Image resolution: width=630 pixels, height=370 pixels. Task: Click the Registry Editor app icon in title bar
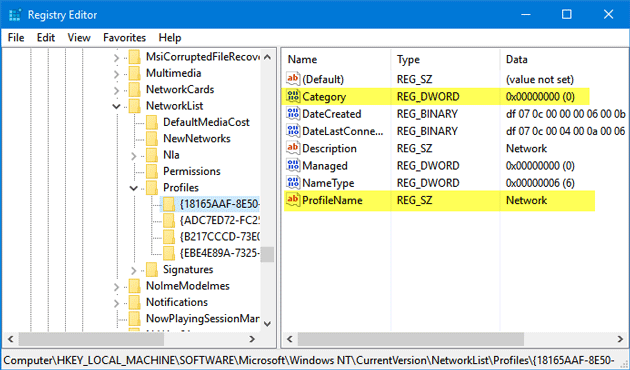pyautogui.click(x=15, y=15)
